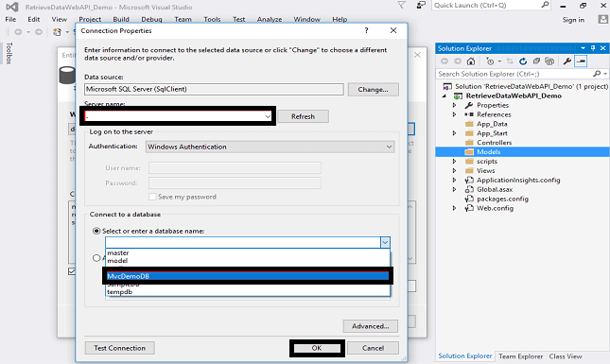610x364 pixels.
Task: Click the Advanced... button
Action: (x=371, y=326)
